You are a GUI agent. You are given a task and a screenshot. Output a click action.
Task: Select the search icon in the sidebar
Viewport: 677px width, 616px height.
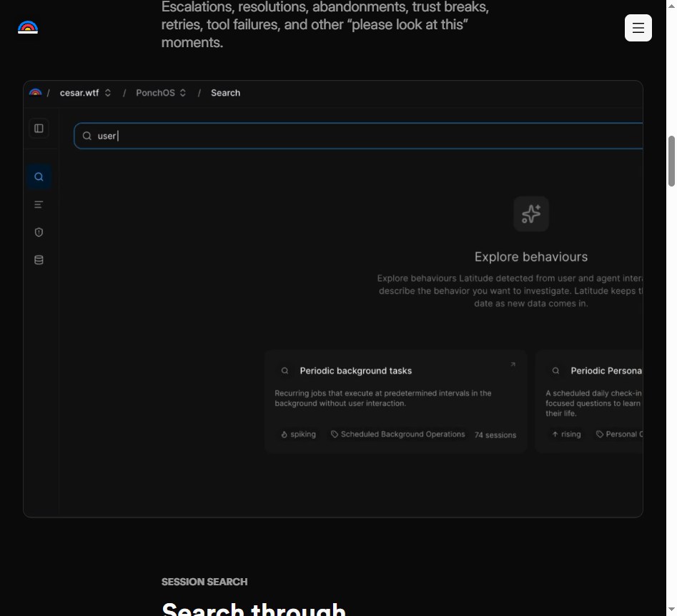(x=39, y=177)
